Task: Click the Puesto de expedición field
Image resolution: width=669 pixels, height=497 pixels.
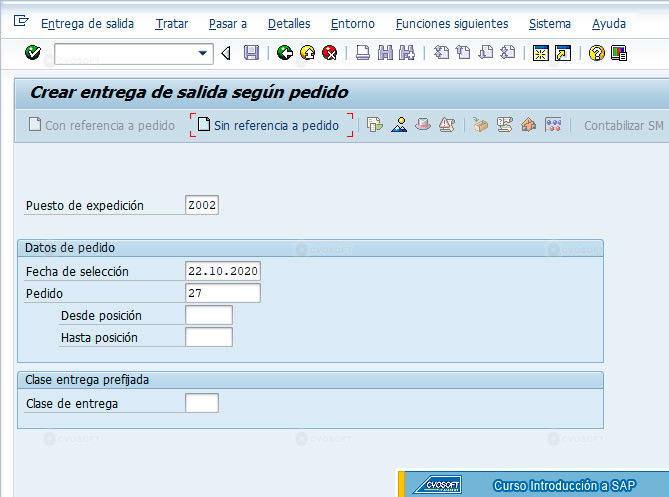Action: tap(202, 205)
